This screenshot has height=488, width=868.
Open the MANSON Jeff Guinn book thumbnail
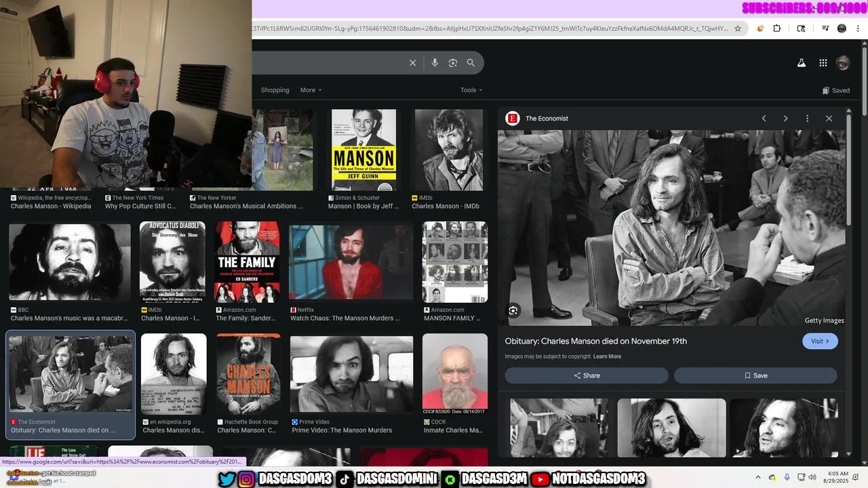coord(363,150)
